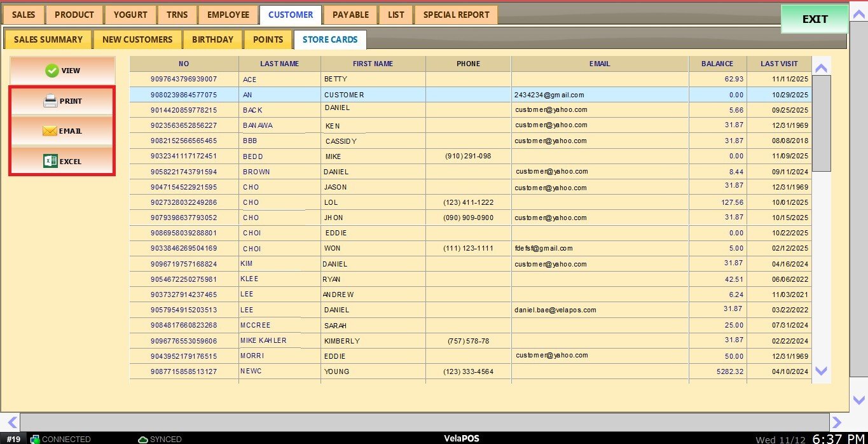Open the Special Report menu tab

456,15
